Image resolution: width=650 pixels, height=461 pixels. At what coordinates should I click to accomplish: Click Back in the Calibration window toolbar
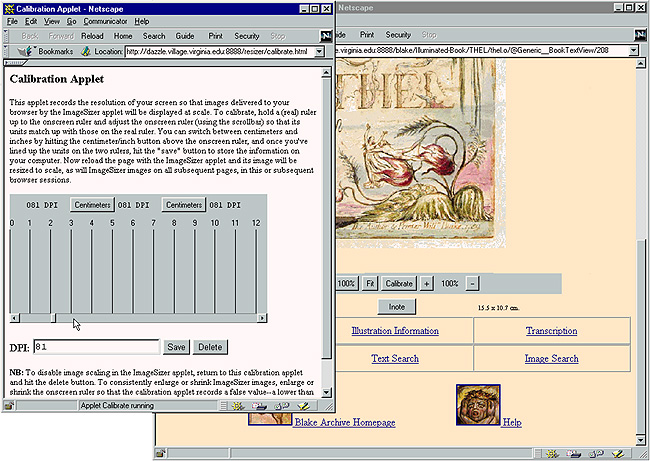tap(30, 36)
